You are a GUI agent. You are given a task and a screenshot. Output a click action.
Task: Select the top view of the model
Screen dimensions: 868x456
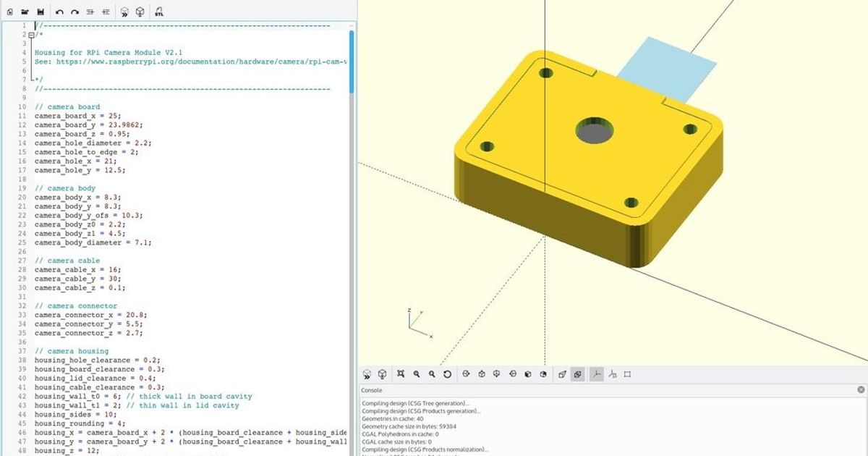coord(481,374)
